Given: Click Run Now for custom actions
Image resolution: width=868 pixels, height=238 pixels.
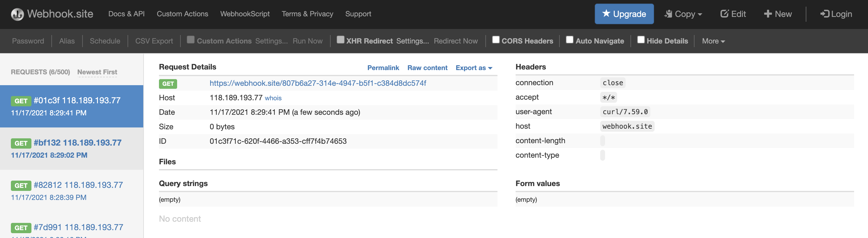Looking at the screenshot, I should [308, 41].
